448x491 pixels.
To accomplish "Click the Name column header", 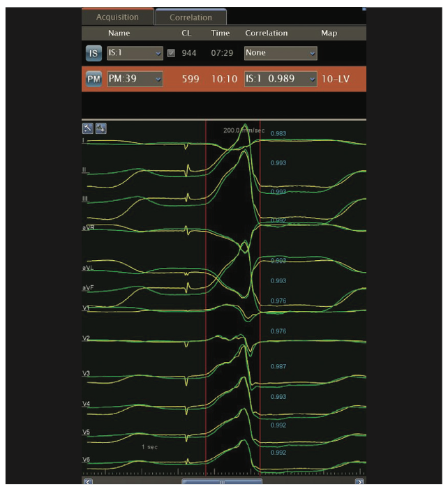I will (119, 33).
